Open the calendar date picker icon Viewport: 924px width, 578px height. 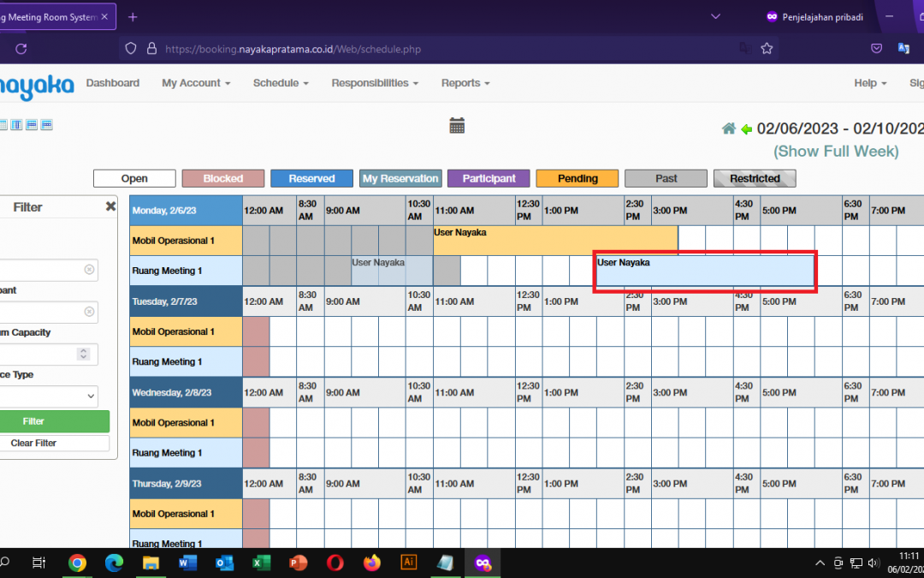click(457, 126)
